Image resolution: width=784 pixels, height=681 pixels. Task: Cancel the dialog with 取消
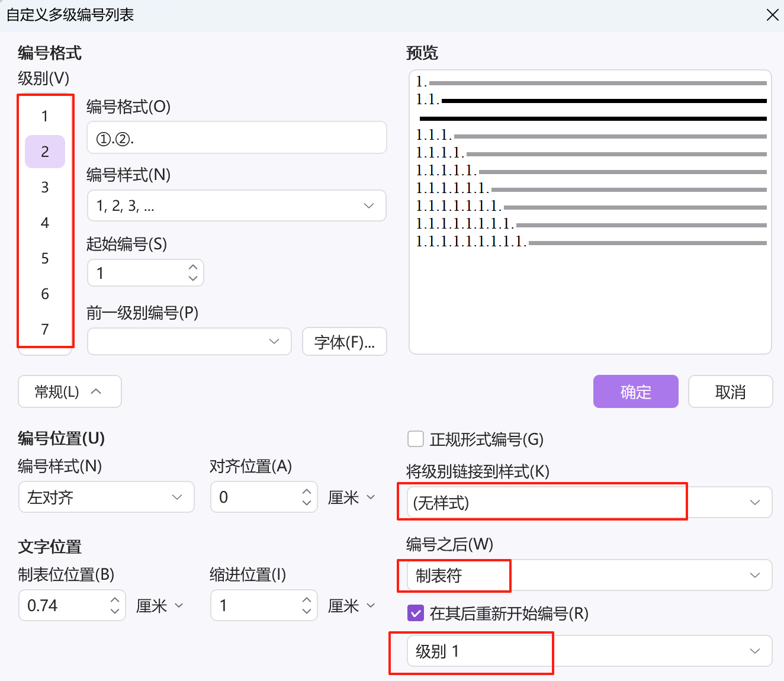[x=730, y=391]
